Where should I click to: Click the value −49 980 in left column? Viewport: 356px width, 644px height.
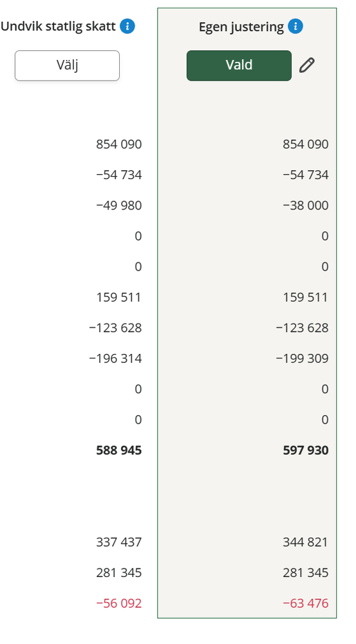tap(119, 206)
